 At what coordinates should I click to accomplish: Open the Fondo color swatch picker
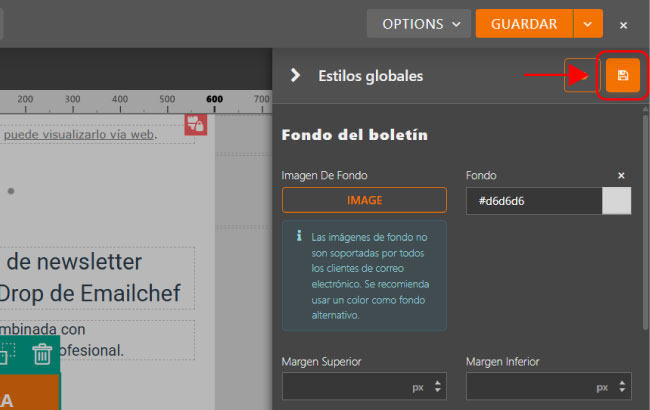click(617, 200)
